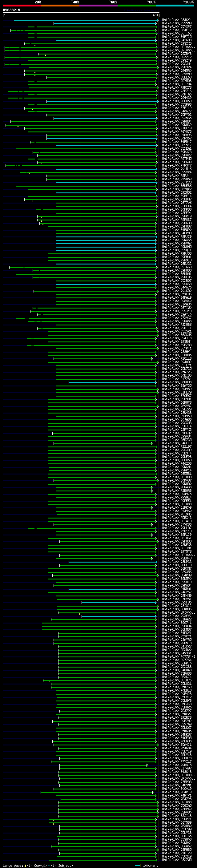
Task: Click the cyan alignment bar for UniRef100_A8JCY4
Action: click(x=86, y=20)
